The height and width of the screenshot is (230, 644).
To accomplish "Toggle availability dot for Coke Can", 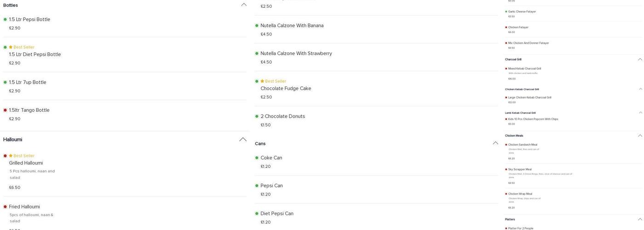I will pos(257,158).
